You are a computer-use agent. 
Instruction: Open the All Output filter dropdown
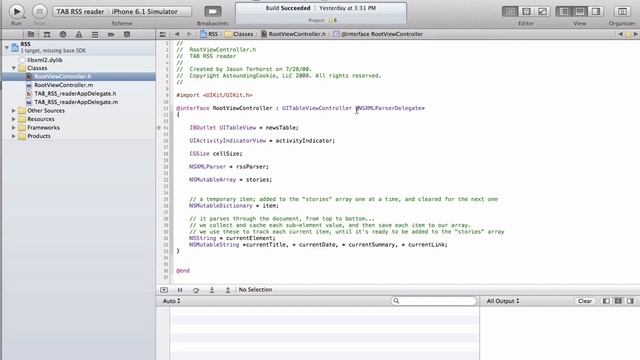pos(503,301)
